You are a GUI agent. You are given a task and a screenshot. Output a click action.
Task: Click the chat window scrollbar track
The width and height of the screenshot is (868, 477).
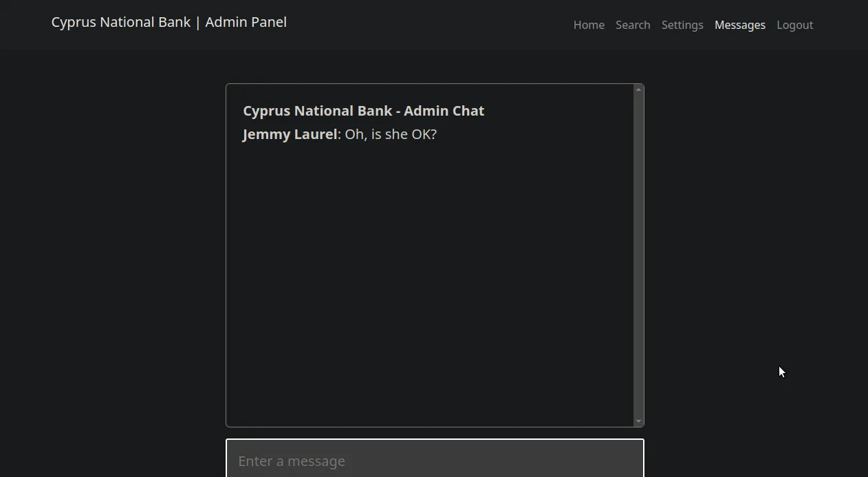pyautogui.click(x=639, y=255)
